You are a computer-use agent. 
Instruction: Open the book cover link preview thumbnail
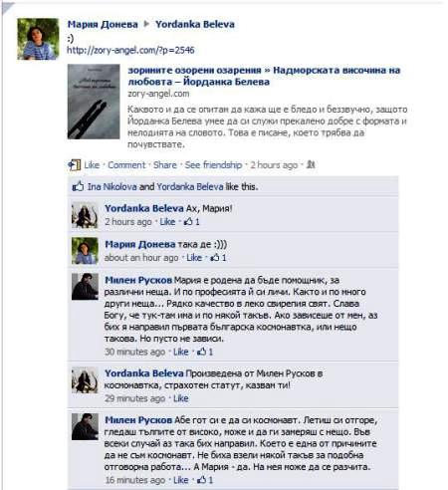(94, 102)
